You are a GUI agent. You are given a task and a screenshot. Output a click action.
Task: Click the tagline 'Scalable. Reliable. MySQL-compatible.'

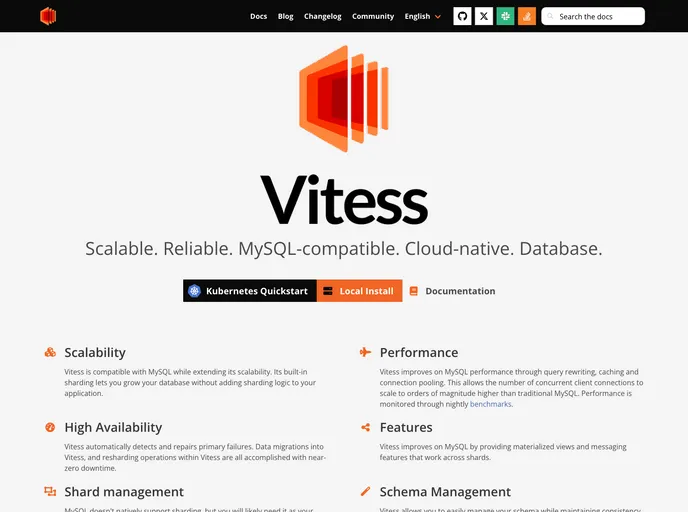242,249
